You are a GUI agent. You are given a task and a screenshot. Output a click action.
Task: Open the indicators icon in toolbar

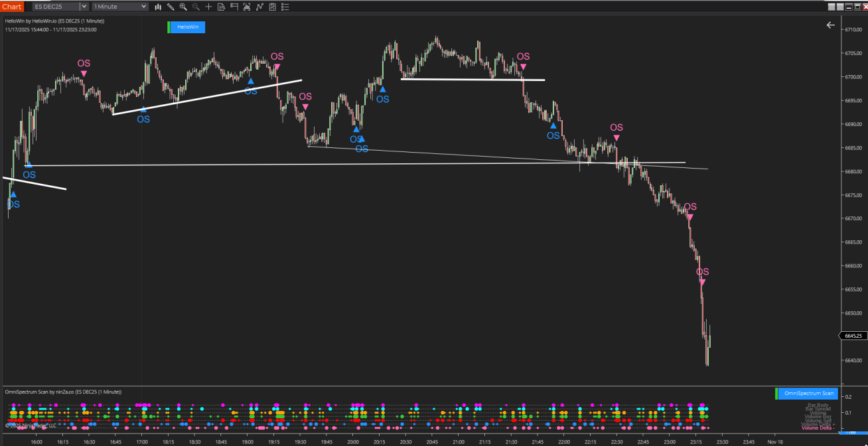coord(247,7)
